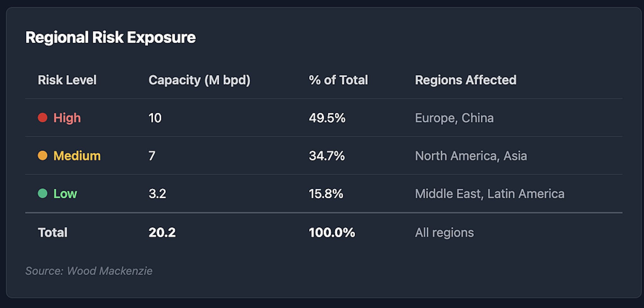644x308 pixels.
Task: Click the Risk Level column header
Action: click(x=67, y=80)
